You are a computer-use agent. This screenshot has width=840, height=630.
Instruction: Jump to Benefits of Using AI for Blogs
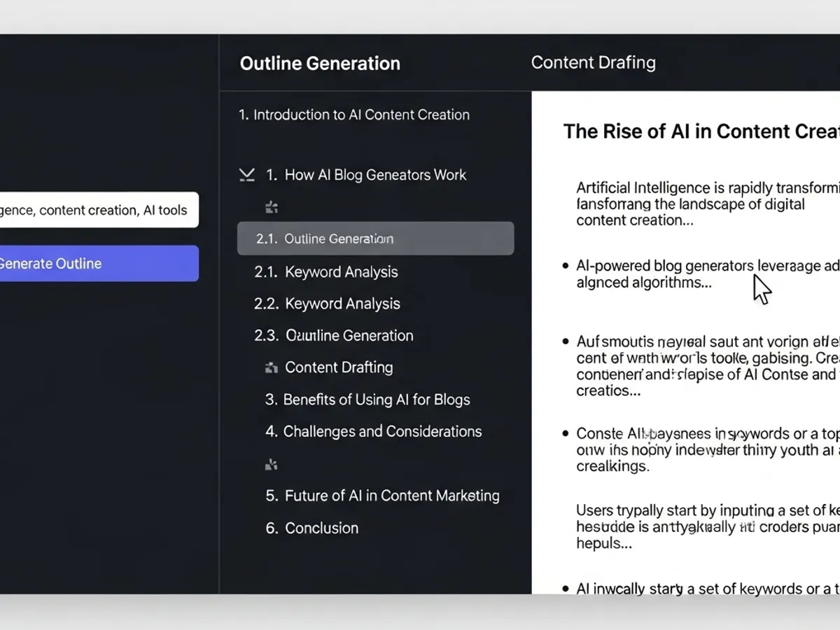point(376,400)
